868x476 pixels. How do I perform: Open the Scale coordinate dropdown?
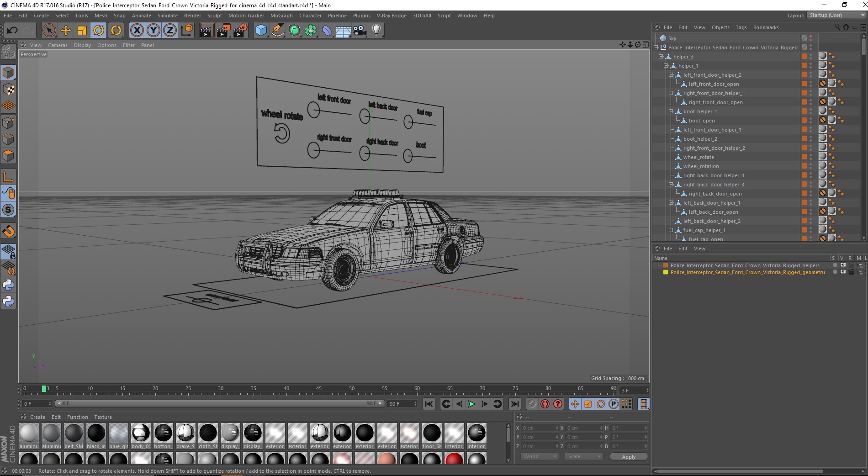[584, 456]
